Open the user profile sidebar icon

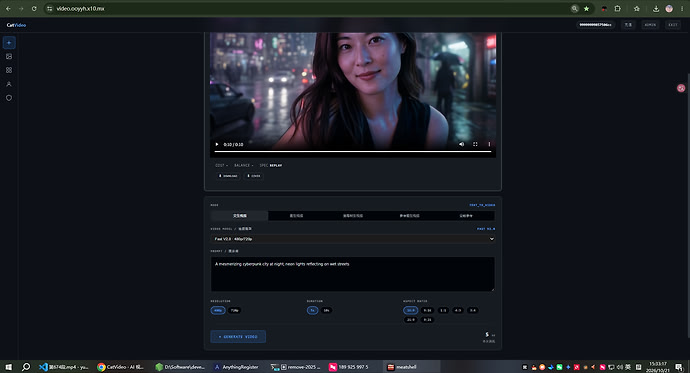9,84
